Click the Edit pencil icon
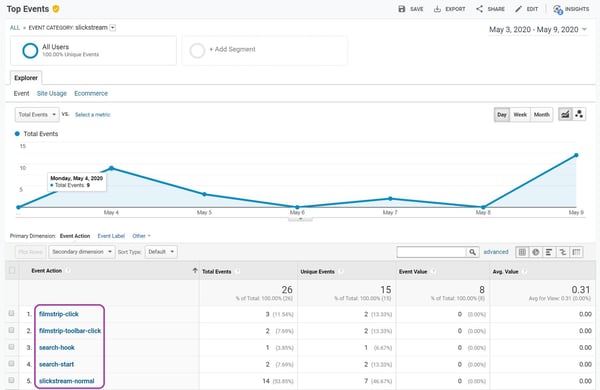Viewport: 600px width, 390px height. coord(518,9)
